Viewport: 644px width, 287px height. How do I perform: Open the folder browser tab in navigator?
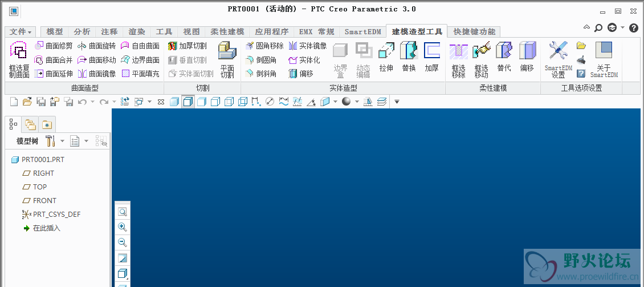coord(30,124)
